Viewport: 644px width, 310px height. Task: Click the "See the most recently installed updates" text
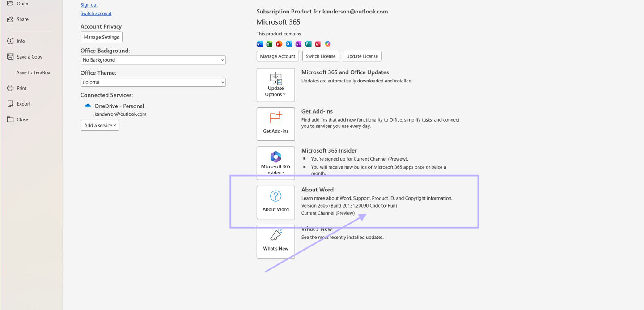[x=343, y=237]
